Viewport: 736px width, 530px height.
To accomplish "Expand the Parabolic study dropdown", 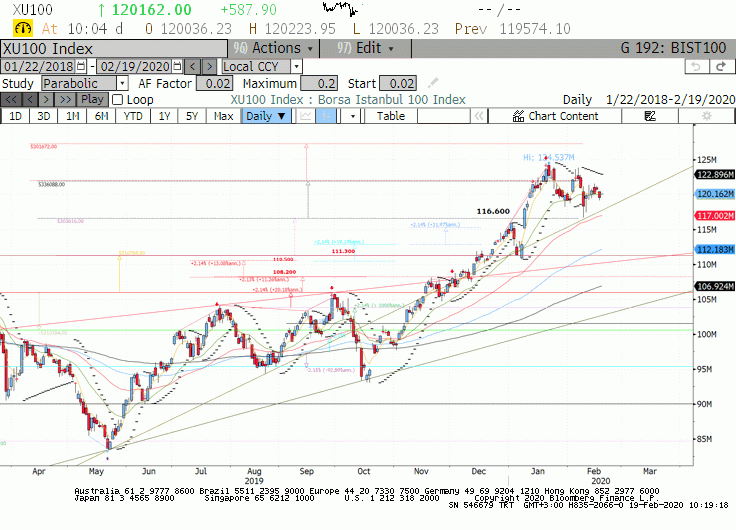I will coord(122,84).
